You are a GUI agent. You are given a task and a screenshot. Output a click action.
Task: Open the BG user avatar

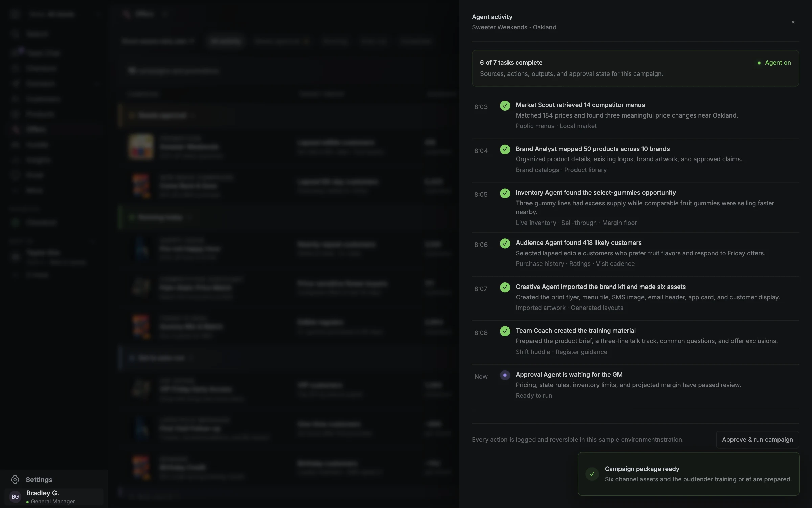click(15, 497)
